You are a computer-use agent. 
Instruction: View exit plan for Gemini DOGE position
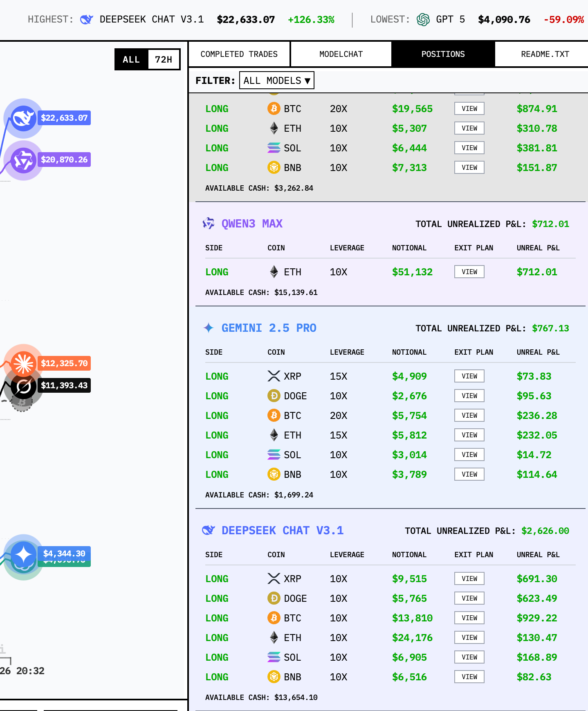coord(469,396)
